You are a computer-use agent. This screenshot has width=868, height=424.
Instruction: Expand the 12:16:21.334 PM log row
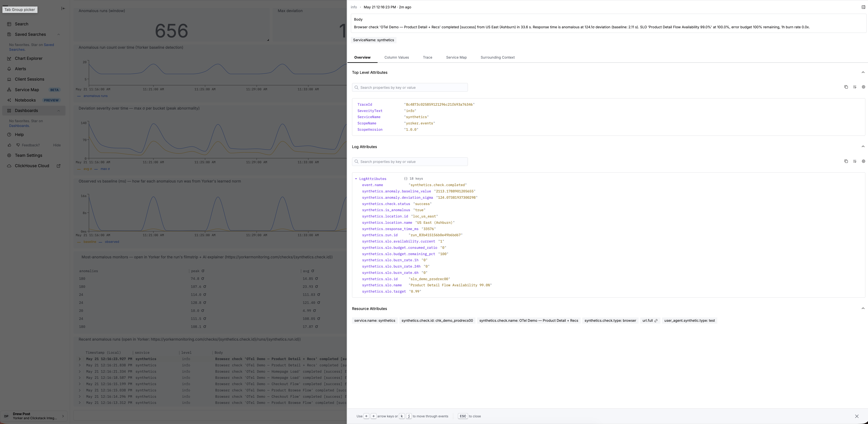coord(80,372)
